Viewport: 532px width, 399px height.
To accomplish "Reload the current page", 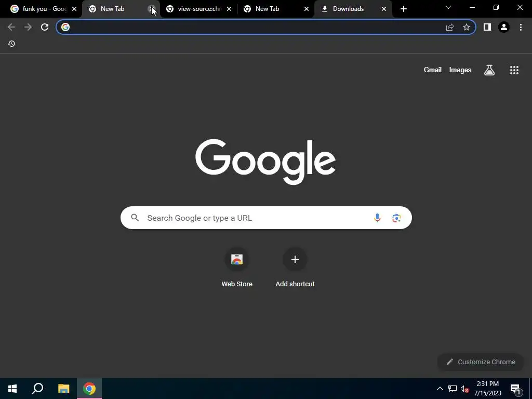I will click(45, 27).
